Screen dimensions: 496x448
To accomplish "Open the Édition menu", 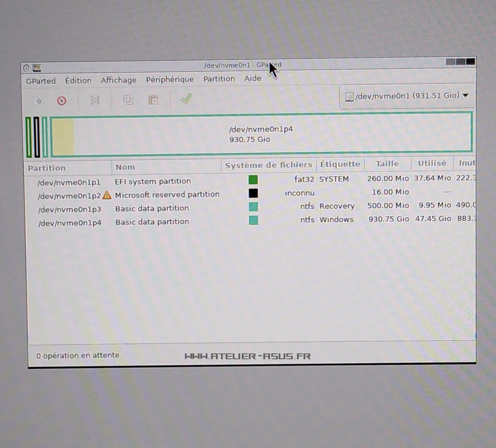I will pyautogui.click(x=78, y=80).
